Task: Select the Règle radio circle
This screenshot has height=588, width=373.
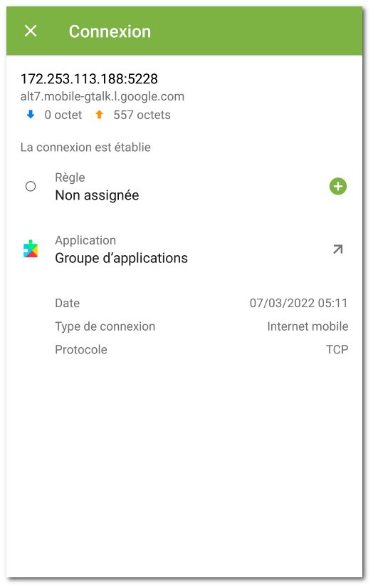Action: 31,186
